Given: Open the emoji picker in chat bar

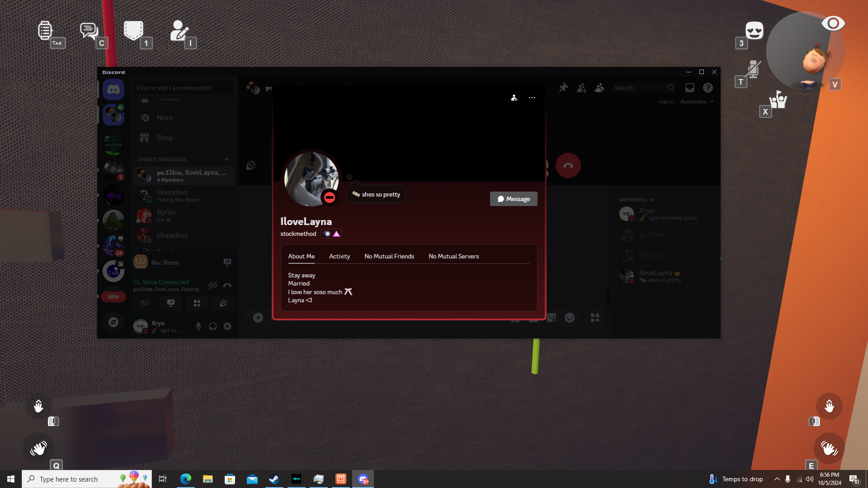Looking at the screenshot, I should [570, 318].
